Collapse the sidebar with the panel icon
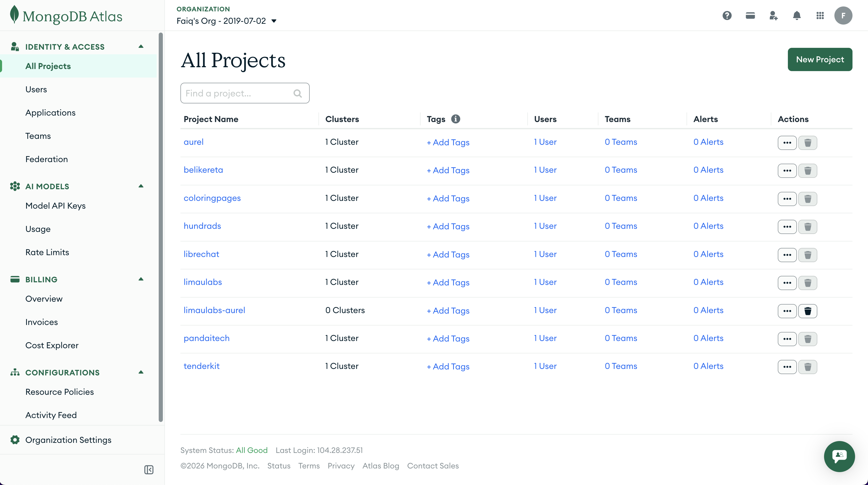 [149, 469]
